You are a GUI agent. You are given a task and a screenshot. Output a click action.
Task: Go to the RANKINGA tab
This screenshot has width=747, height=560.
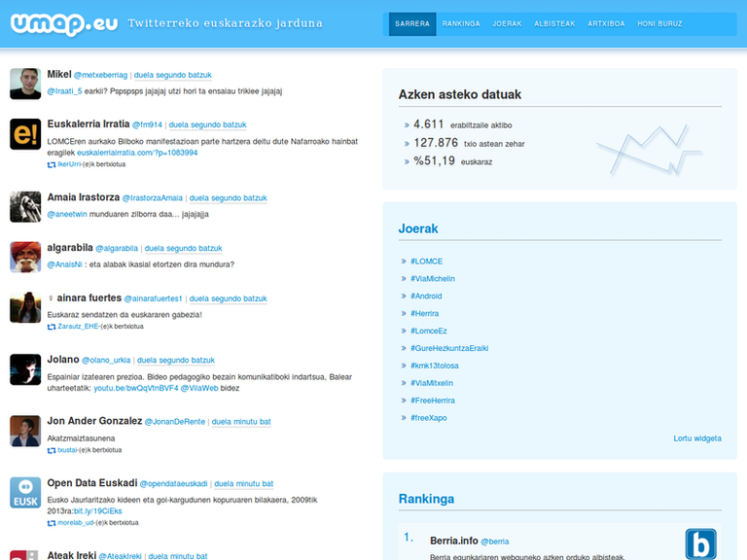[461, 23]
